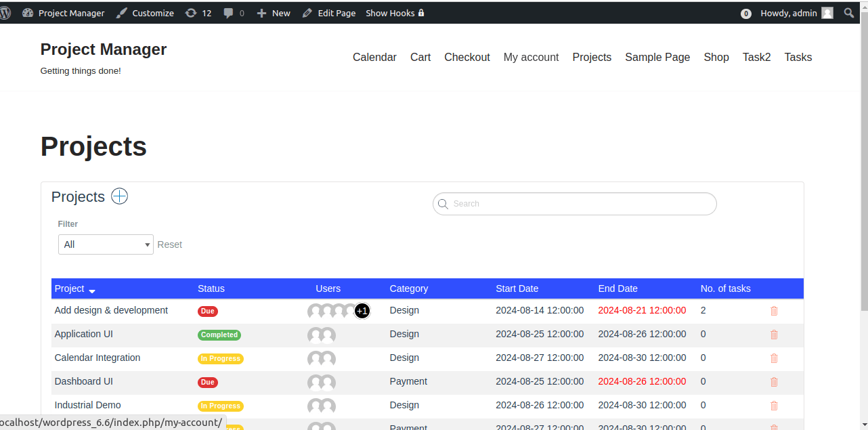Click In Progress badge for Industrial Demo
This screenshot has width=868, height=430.
pyautogui.click(x=221, y=406)
